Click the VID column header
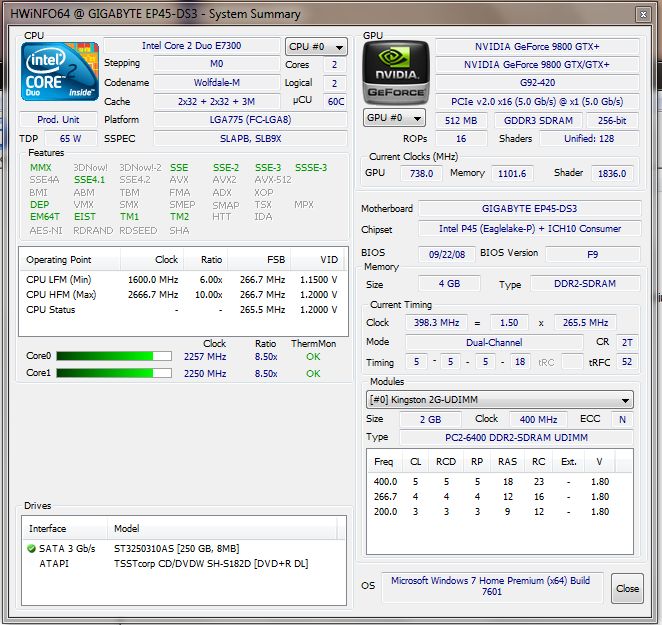 (x=317, y=259)
